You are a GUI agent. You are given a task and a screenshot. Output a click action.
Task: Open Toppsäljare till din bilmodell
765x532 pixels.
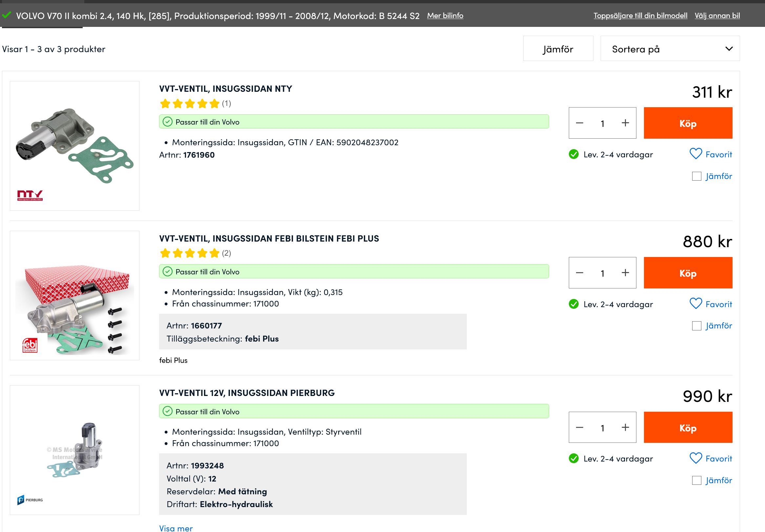point(640,15)
